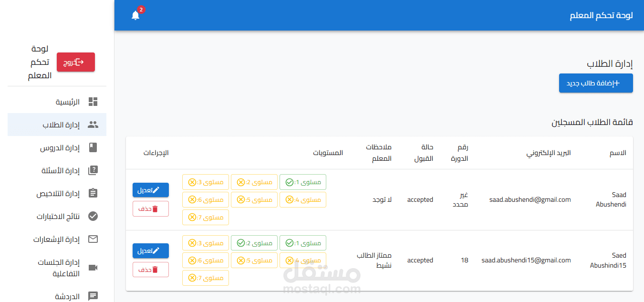Image resolution: width=644 pixels, height=302 pixels.
Task: Click تعديل for Saad Abushendi
Action: (151, 190)
